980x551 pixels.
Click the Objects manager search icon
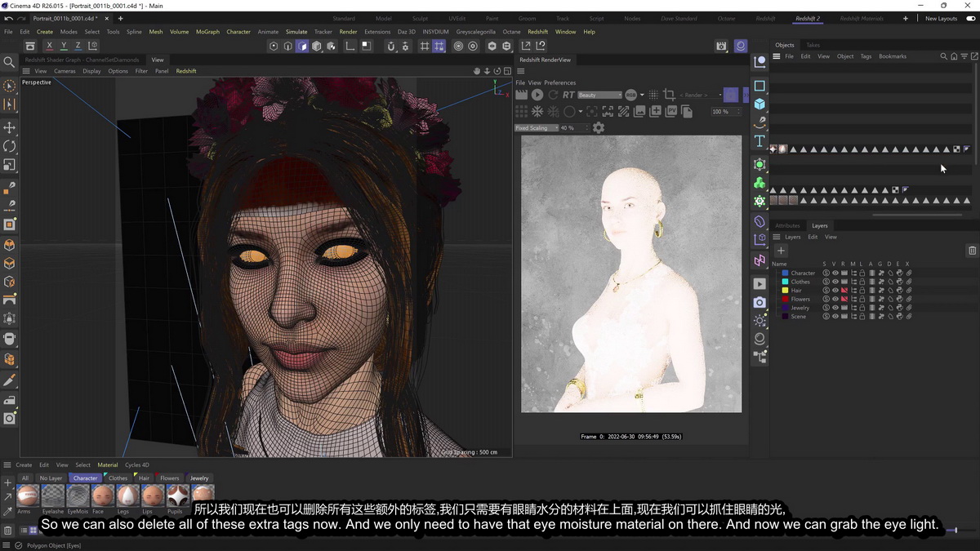tap(944, 56)
